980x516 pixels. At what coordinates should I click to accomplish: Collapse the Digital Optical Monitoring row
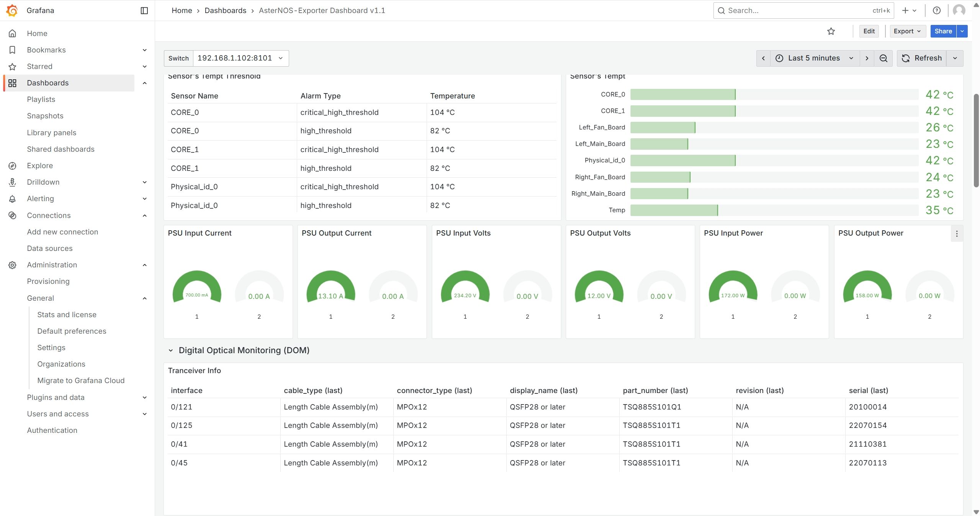coord(171,351)
